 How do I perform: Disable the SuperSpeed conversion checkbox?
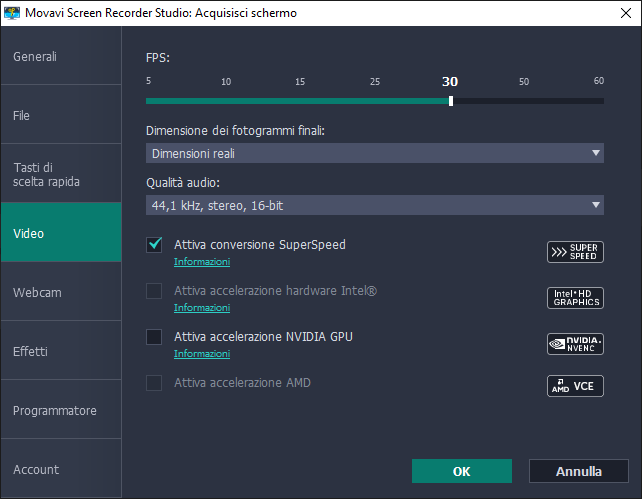point(154,245)
